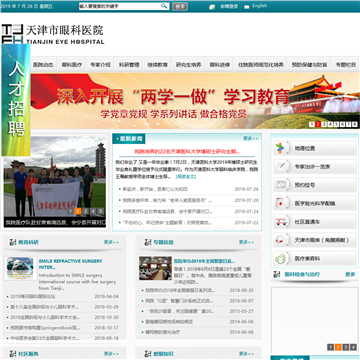
Task: Click the 人才招聘 recruitment side banner
Action: 16,100
